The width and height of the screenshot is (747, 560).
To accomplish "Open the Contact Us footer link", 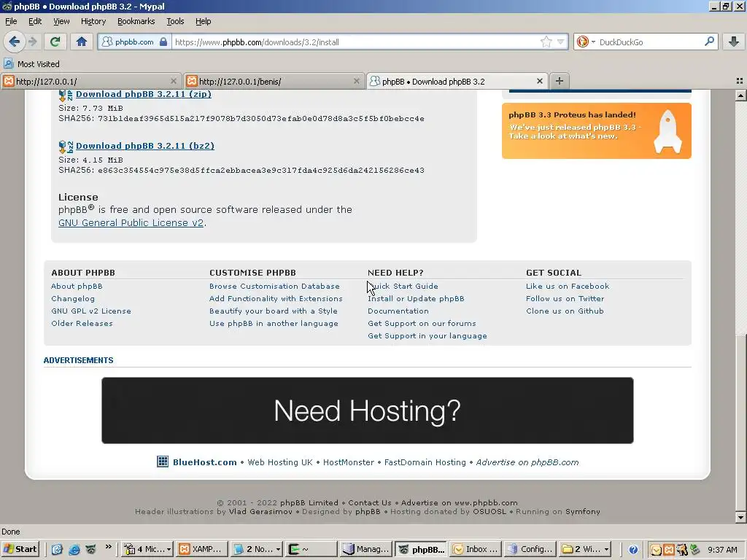I will (x=370, y=502).
